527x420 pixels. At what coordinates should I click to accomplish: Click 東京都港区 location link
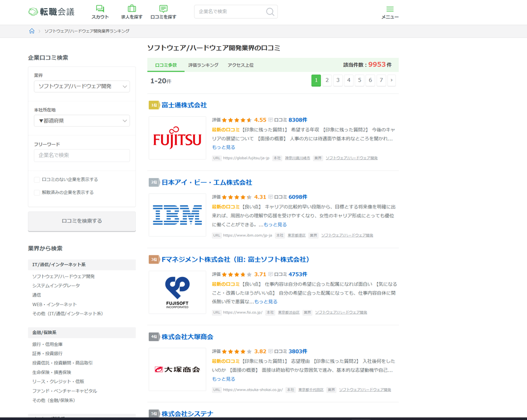296,236
